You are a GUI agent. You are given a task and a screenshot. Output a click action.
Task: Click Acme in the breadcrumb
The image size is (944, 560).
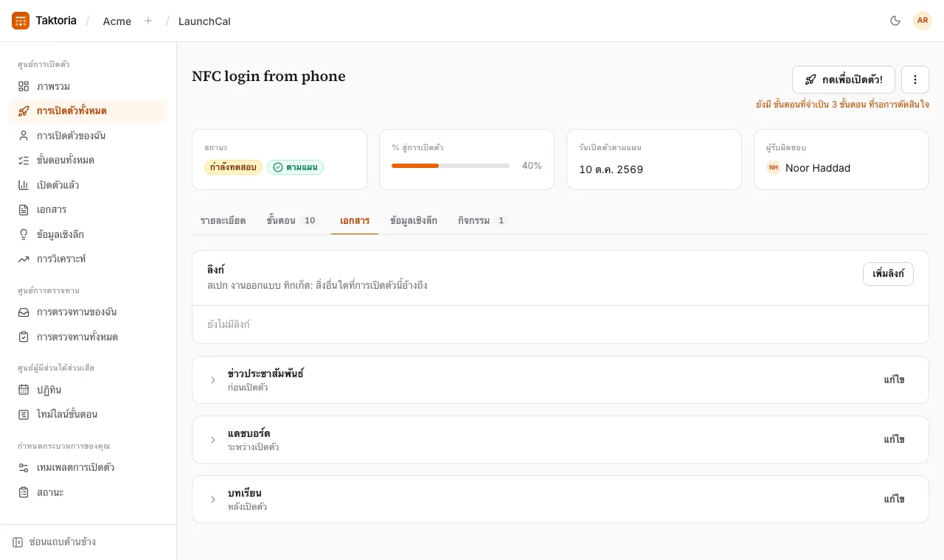click(117, 21)
